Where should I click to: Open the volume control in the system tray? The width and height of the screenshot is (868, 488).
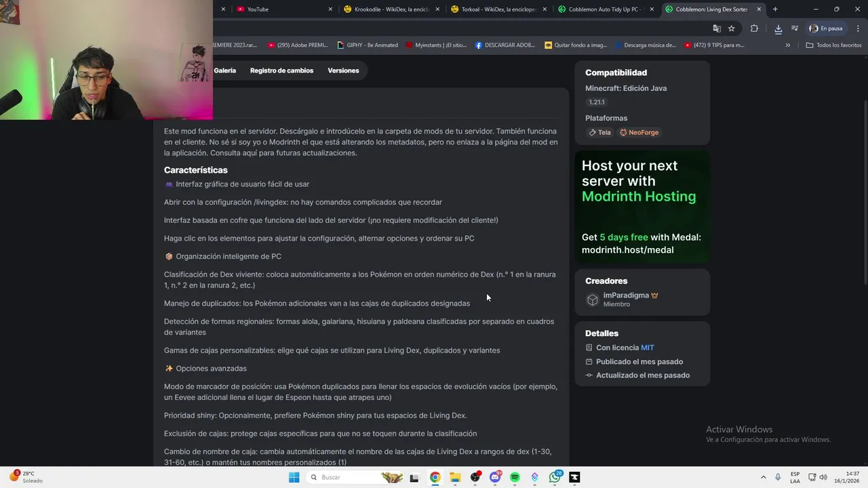824,477
